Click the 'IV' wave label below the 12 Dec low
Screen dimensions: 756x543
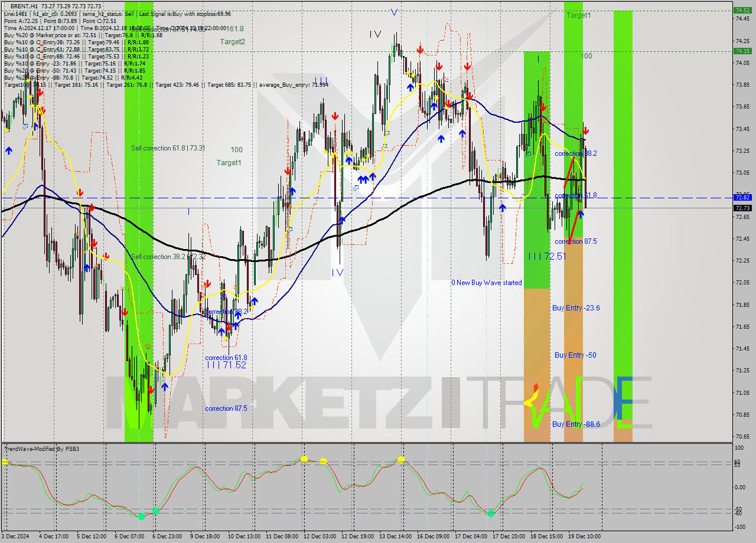coord(337,273)
